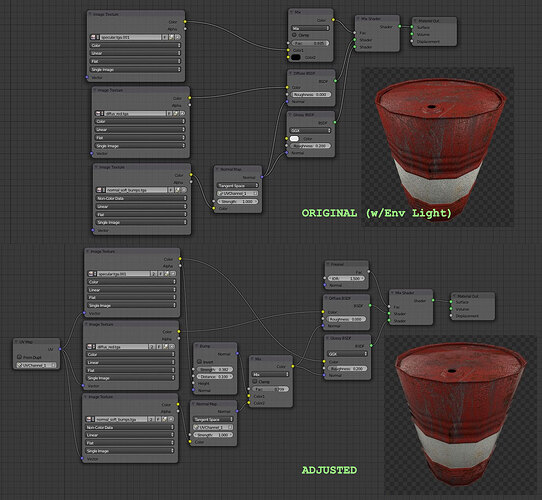Click fake user F on original normal_soft_bumps.tga
The image size is (542, 500).
pyautogui.click(x=171, y=190)
